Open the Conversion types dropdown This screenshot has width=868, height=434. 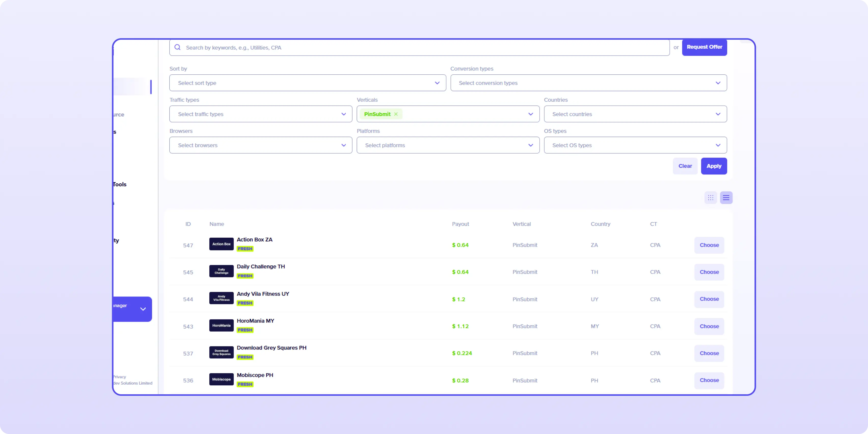(588, 83)
